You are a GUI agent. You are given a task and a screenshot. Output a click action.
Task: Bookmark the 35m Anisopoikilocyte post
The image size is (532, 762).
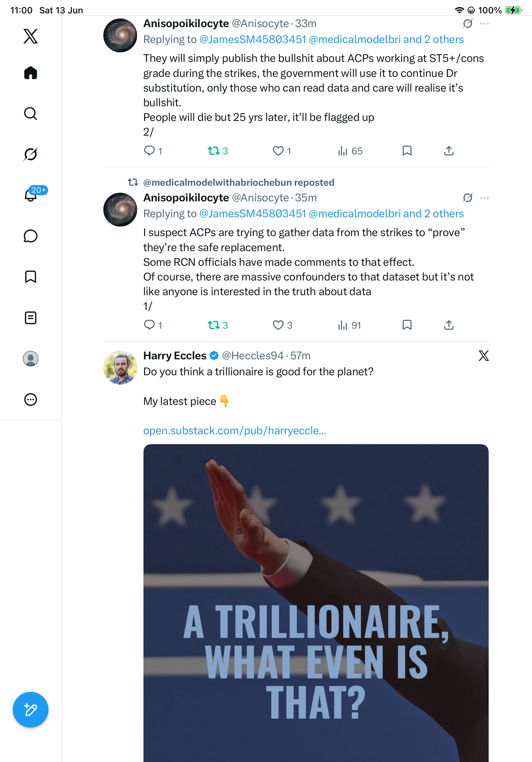click(x=407, y=325)
